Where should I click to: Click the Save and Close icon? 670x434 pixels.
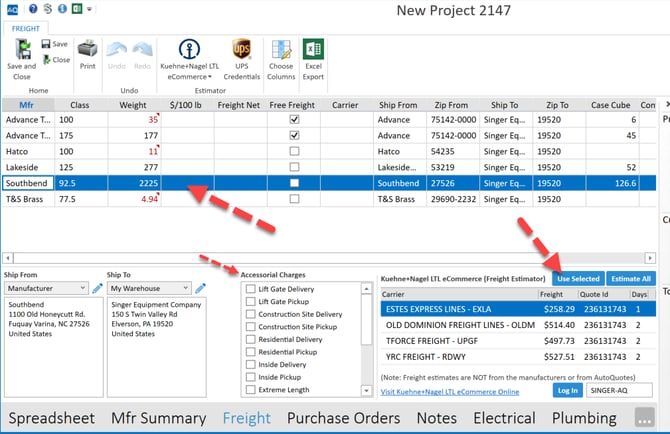click(22, 49)
